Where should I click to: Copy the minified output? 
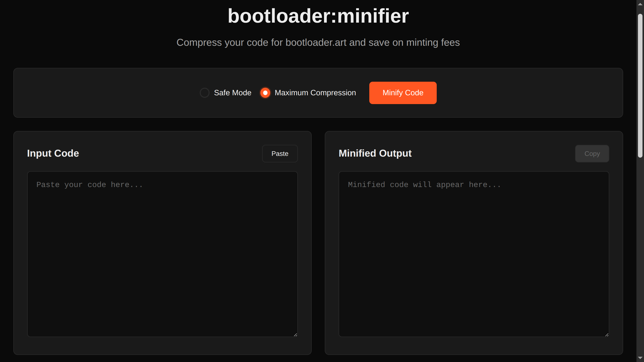(592, 153)
